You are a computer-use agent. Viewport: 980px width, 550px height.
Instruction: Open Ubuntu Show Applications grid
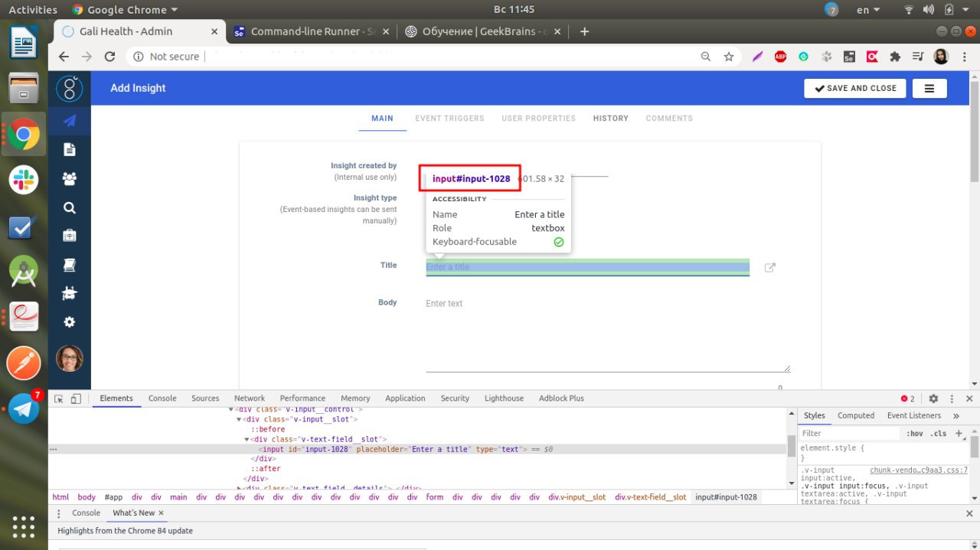[x=24, y=527]
